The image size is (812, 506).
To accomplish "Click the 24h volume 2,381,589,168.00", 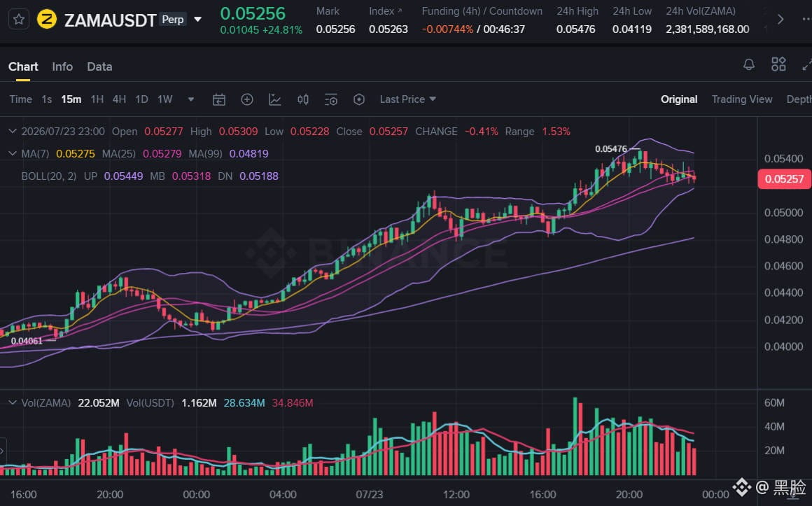I will 708,29.
